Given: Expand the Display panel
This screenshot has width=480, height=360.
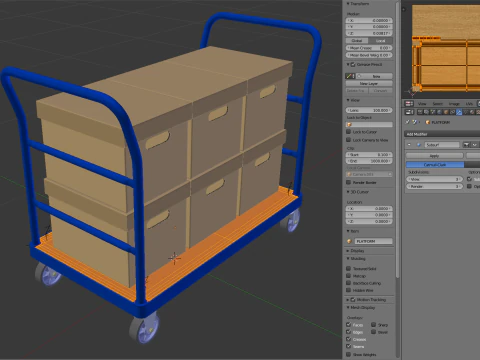Looking at the screenshot, I should 348,251.
